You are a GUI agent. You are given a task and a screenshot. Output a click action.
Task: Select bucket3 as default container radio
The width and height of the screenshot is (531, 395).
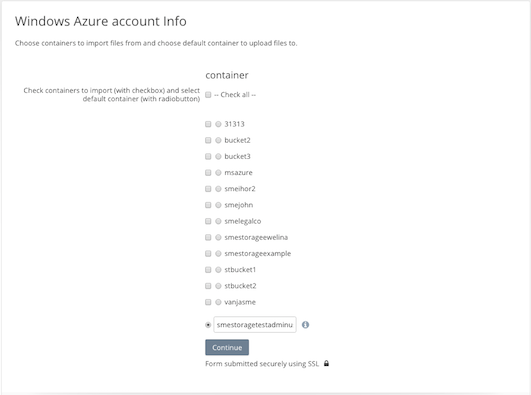[x=218, y=157]
